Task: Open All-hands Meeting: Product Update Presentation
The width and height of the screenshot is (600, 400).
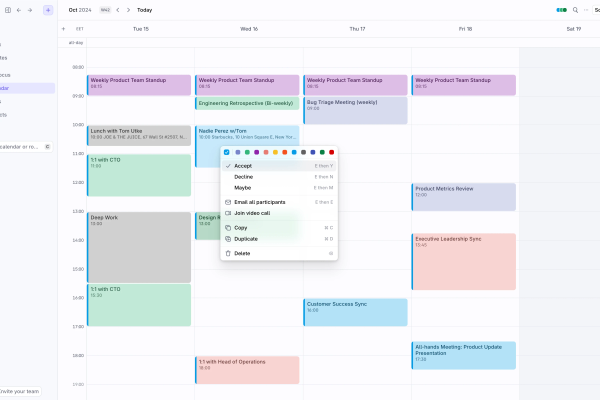Action: pyautogui.click(x=464, y=355)
